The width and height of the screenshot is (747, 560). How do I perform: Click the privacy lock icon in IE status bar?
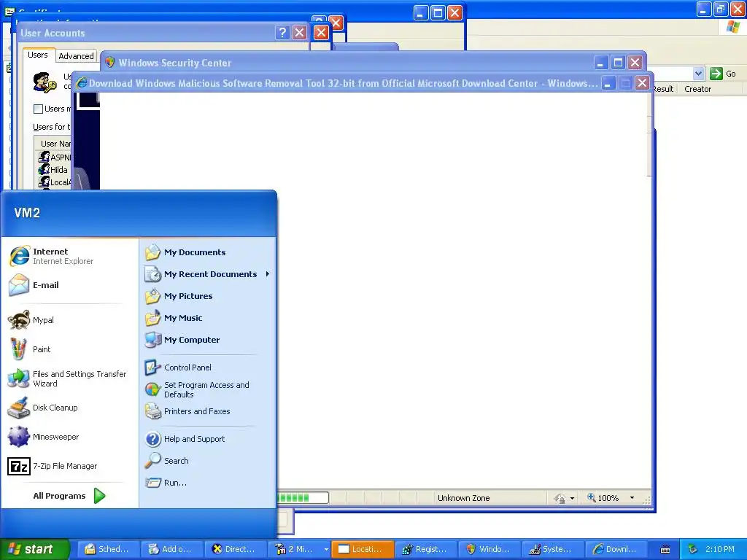560,498
